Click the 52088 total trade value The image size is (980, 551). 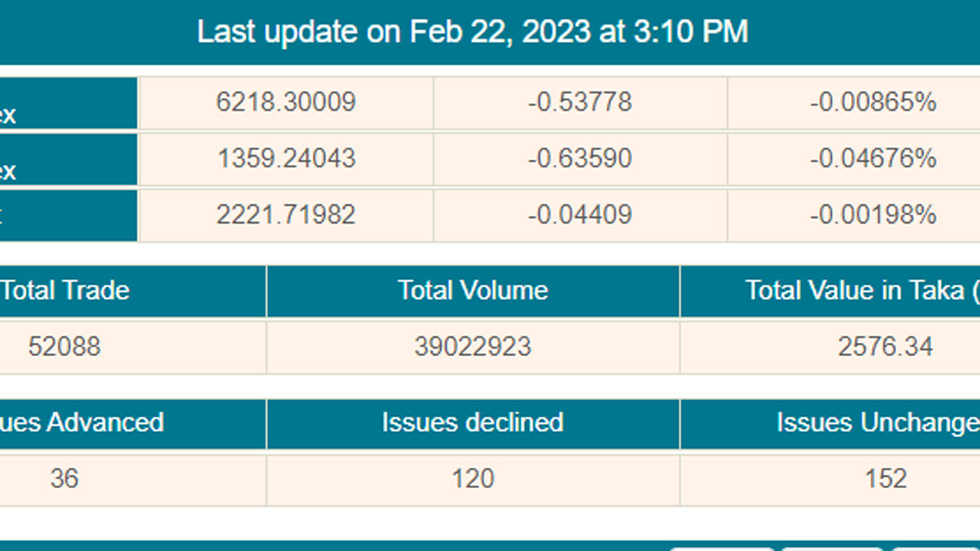(65, 346)
